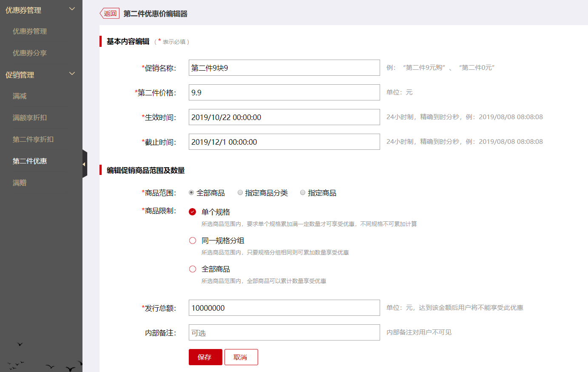Click the 内部备注 optional notes field
The height and width of the screenshot is (372, 588).
[x=284, y=332]
